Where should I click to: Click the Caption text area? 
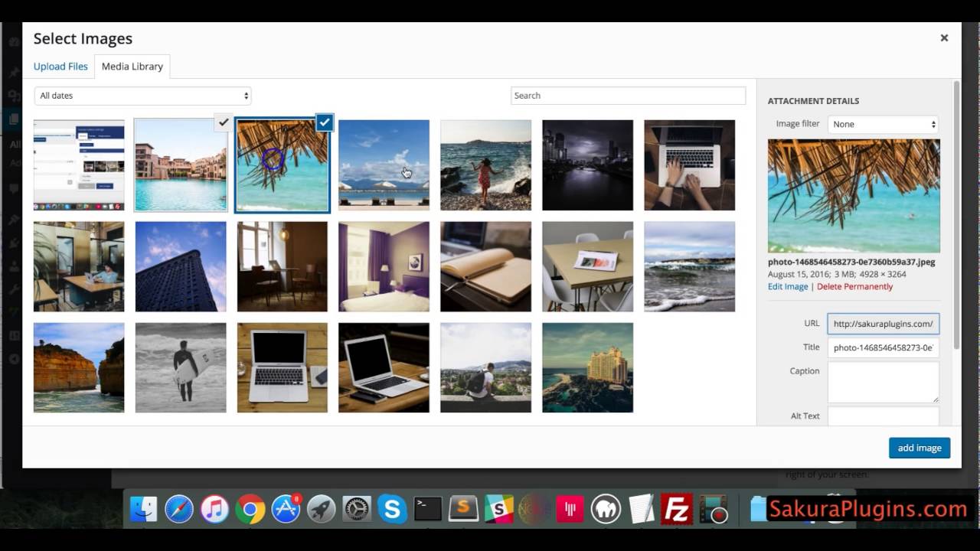pyautogui.click(x=883, y=382)
